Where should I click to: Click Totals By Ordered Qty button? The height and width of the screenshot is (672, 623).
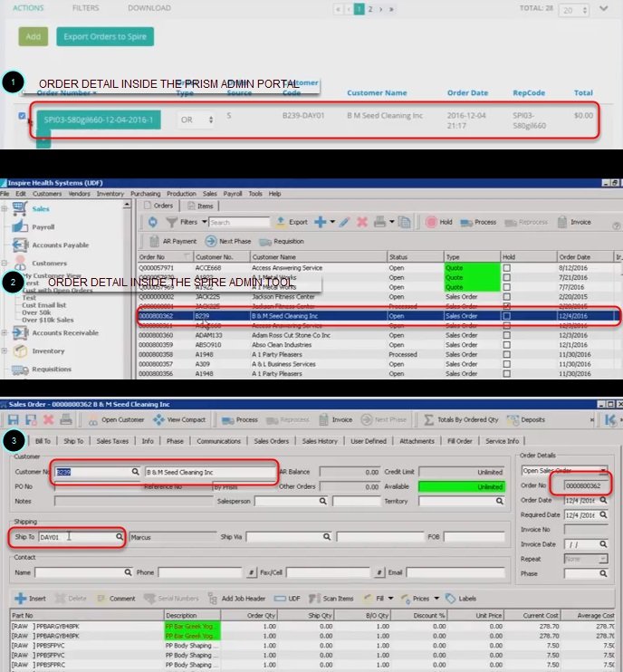461,420
